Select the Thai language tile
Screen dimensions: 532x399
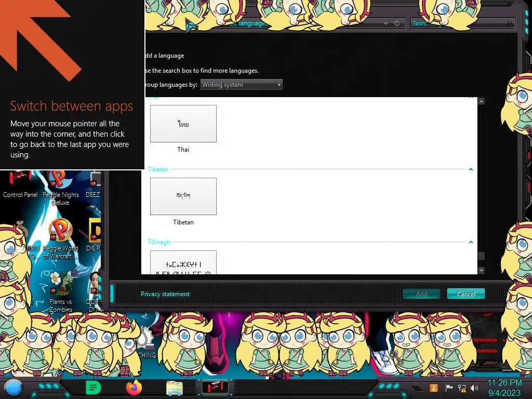pos(183,124)
